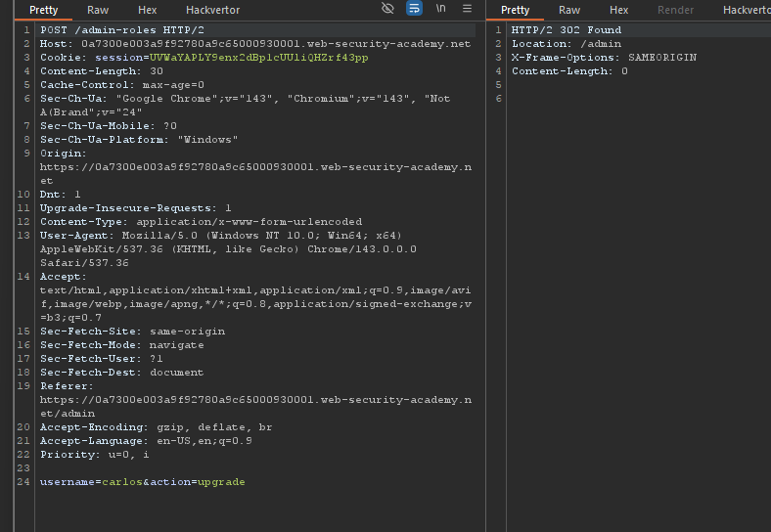Image resolution: width=771 pixels, height=532 pixels.
Task: Click request line number 24
Action: pos(23,482)
